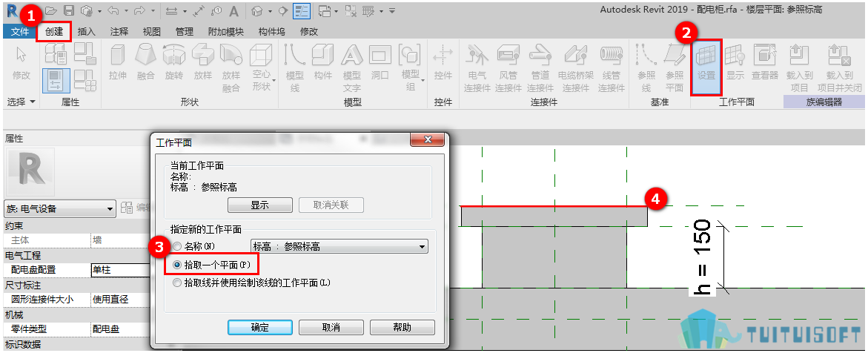Switch to the 插入 ribbon tab
The height and width of the screenshot is (353, 868).
click(87, 32)
